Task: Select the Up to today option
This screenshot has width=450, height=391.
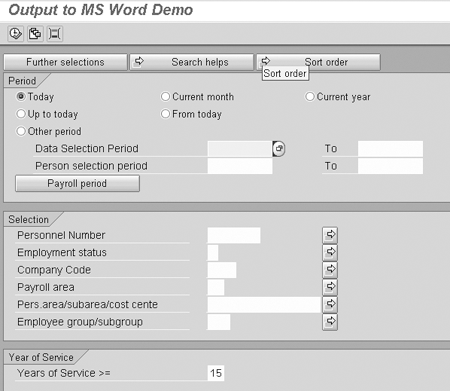Action: (21, 114)
